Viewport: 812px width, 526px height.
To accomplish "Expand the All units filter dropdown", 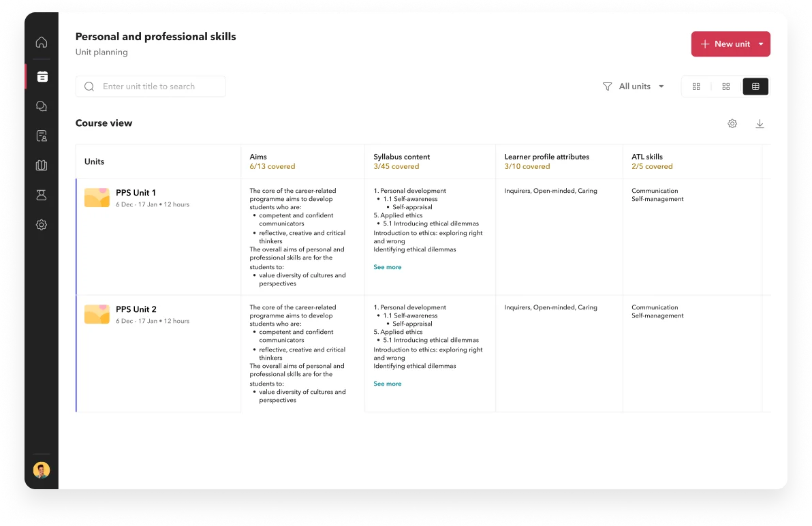I will click(634, 87).
